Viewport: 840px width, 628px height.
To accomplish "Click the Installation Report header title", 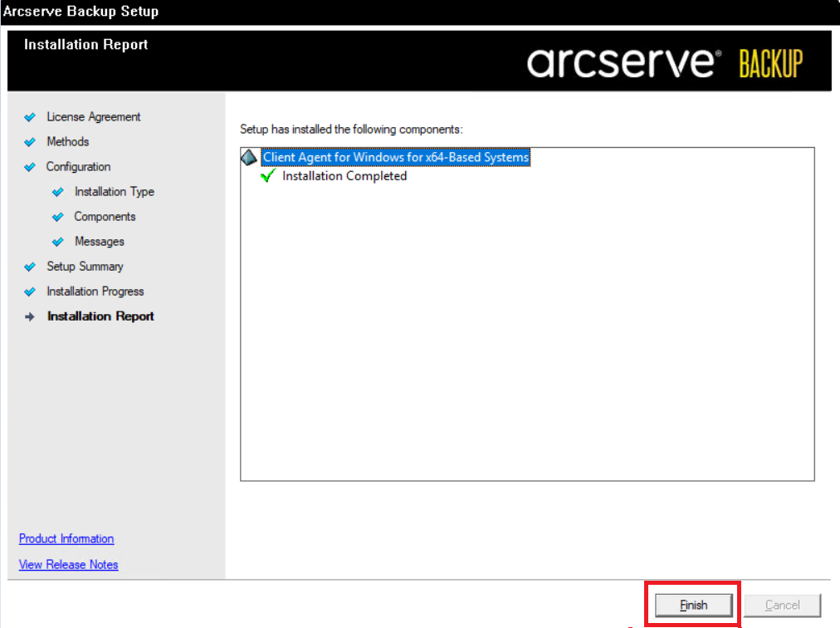I will [x=85, y=45].
